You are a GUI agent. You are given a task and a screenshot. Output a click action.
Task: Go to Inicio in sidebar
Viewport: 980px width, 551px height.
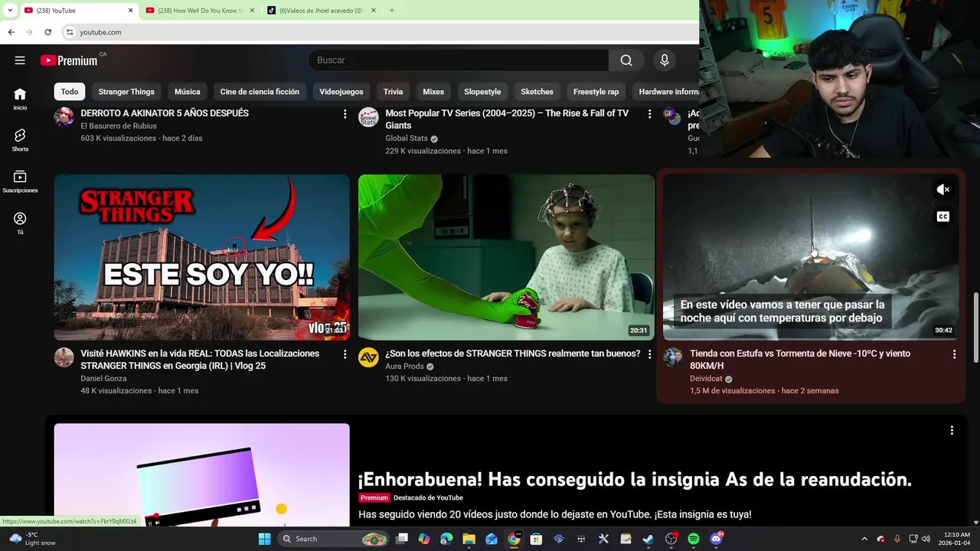click(20, 98)
